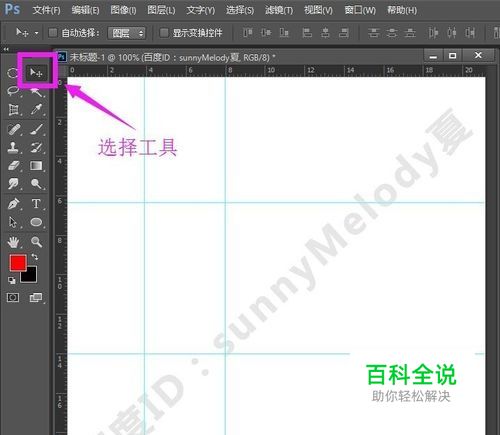Select the Clone Stamp tool
The width and height of the screenshot is (500, 435).
click(13, 148)
